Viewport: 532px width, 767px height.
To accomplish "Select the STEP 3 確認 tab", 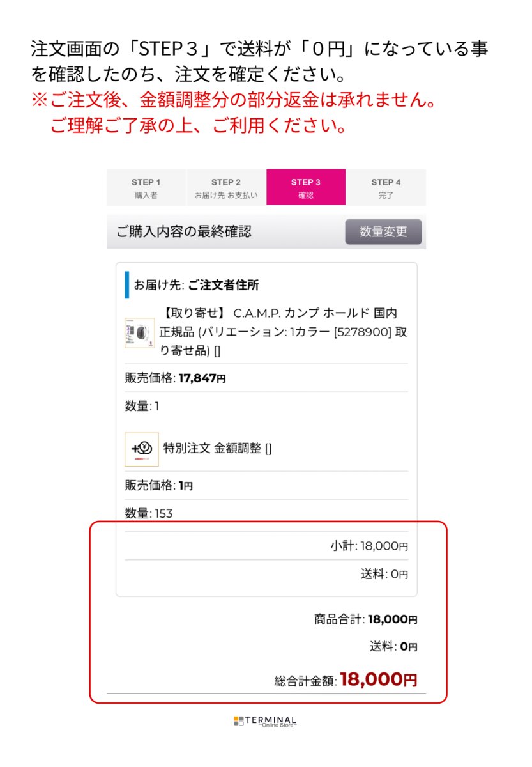I will (x=305, y=187).
